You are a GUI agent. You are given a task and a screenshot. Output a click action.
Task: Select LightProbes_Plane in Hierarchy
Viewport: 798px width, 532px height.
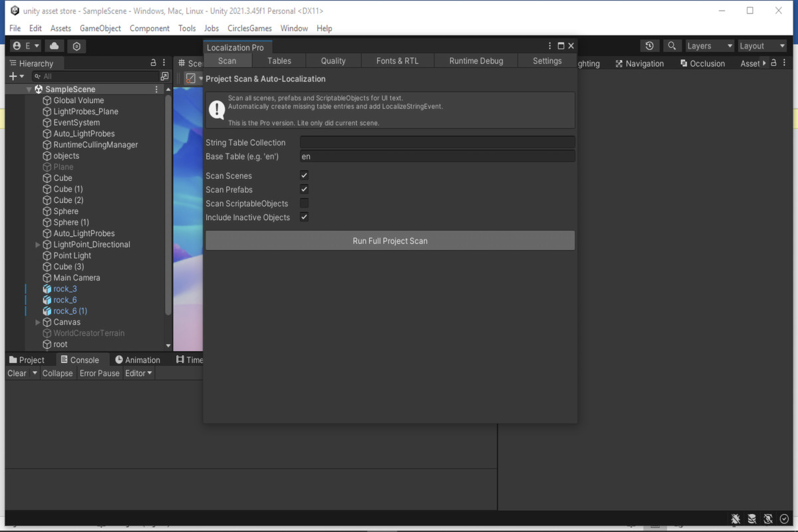point(86,112)
